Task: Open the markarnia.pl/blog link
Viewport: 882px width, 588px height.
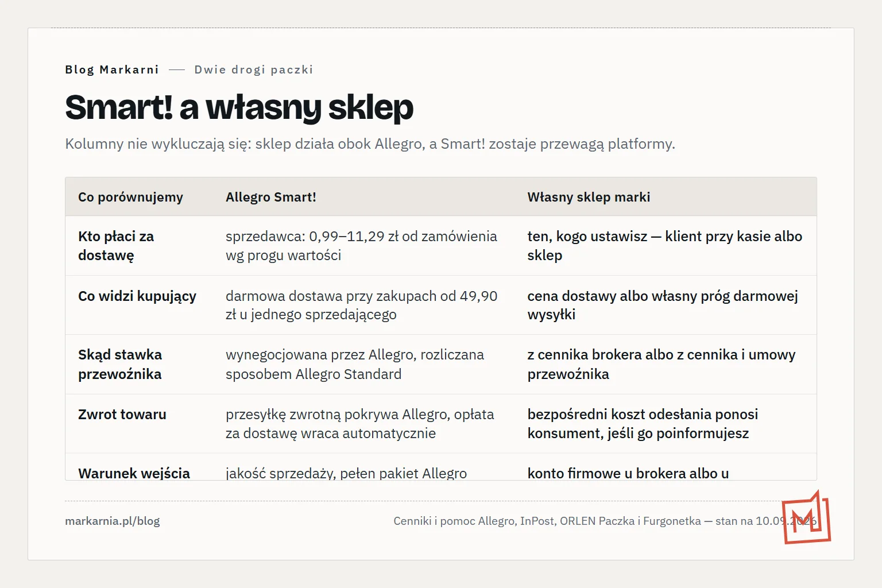Action: coord(113,521)
